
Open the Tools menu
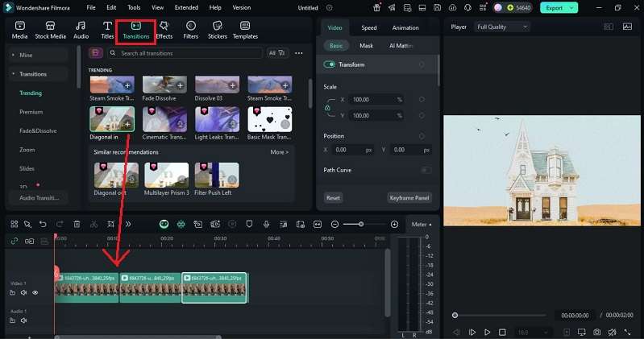(134, 7)
